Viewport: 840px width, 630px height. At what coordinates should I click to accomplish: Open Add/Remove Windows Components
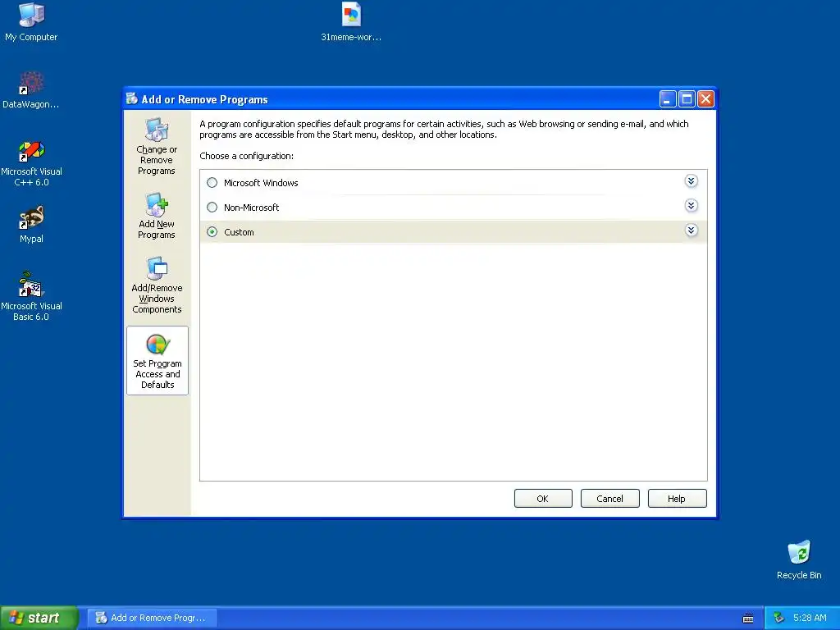157,285
